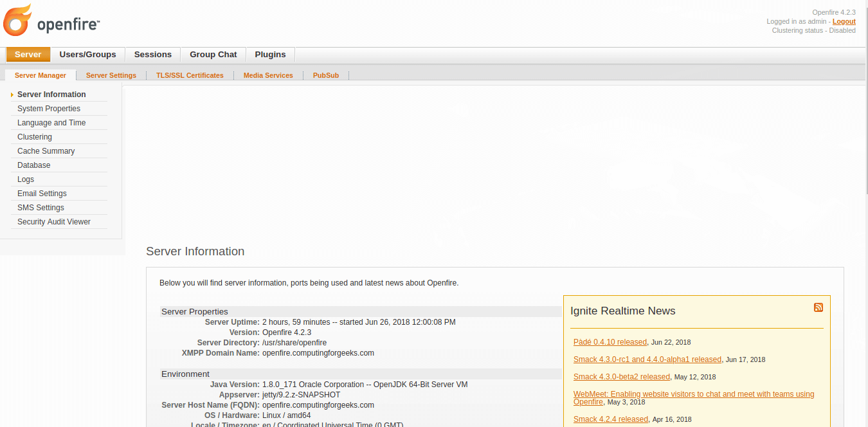Switch to the Users/Groups tab

(88, 54)
